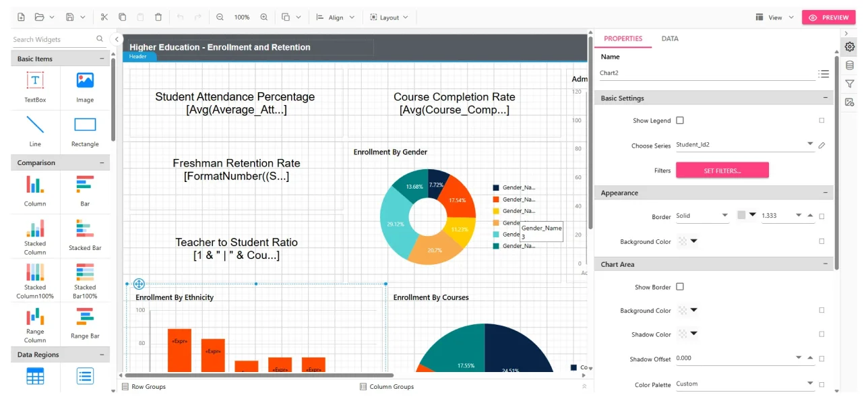
Task: Pick Stacked Bar100% widget
Action: [85, 281]
